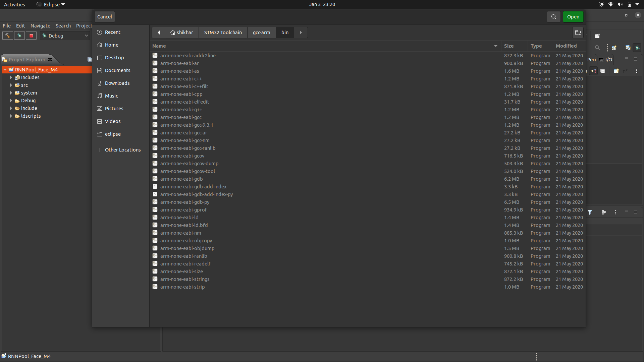
Task: Click the create new folder icon
Action: tap(578, 33)
